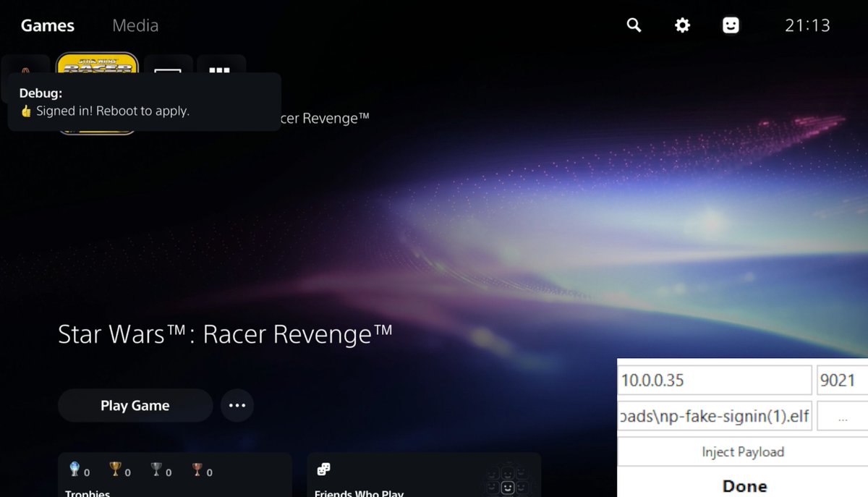Open the search magnifier icon
Viewport: 868px width, 497px height.
click(634, 25)
